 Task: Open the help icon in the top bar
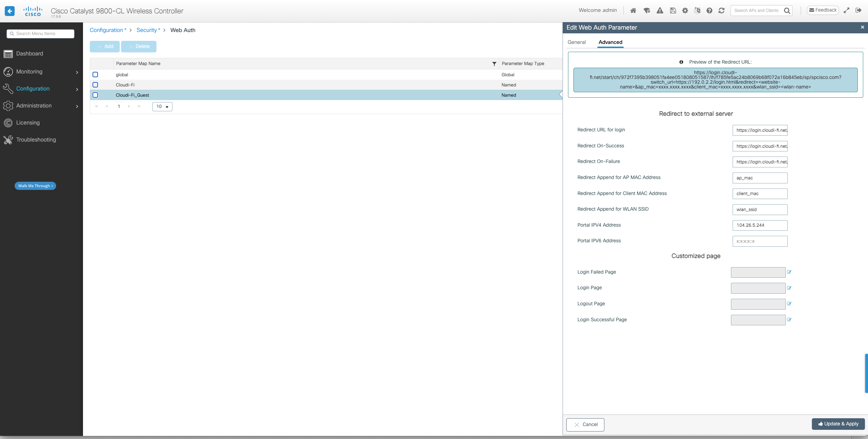pyautogui.click(x=710, y=10)
